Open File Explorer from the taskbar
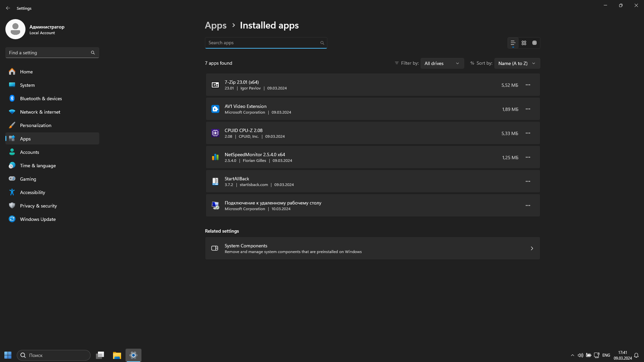Screen dimensions: 644x362 pyautogui.click(x=117, y=355)
